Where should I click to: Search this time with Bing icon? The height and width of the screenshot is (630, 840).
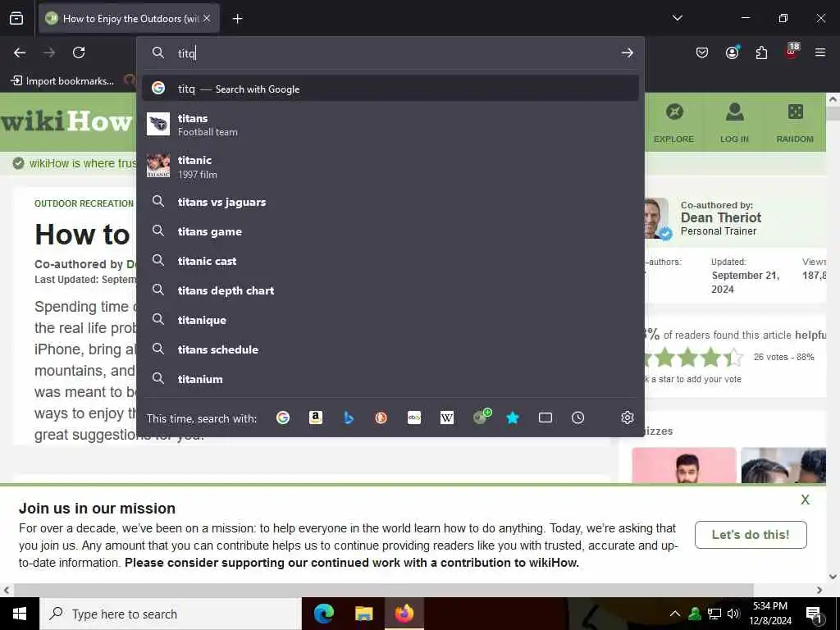[x=348, y=418]
